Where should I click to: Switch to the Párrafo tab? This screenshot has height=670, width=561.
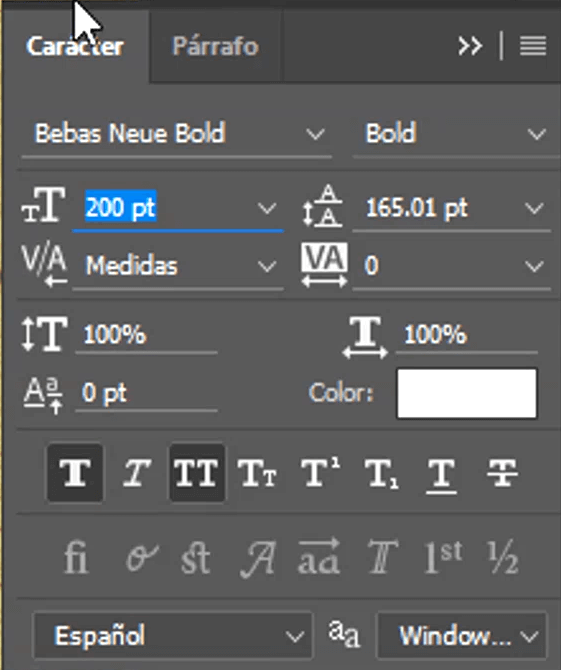click(215, 46)
